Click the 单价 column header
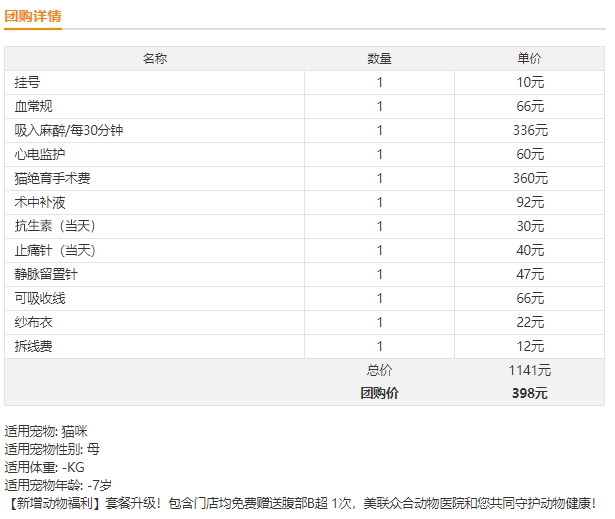The height and width of the screenshot is (519, 615). point(529,58)
